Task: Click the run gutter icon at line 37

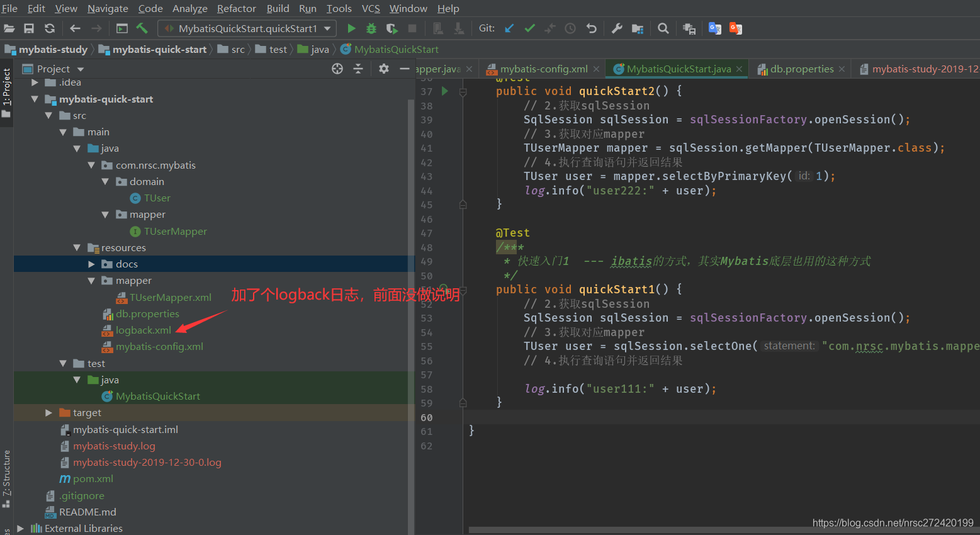Action: click(x=445, y=91)
